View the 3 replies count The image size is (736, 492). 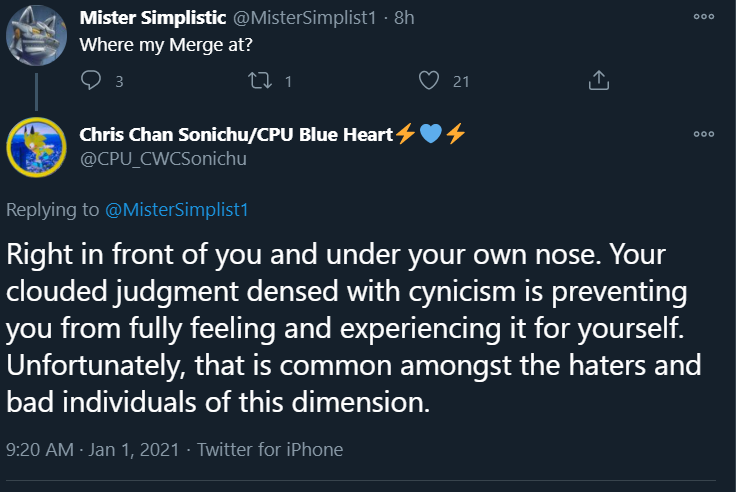[x=119, y=82]
